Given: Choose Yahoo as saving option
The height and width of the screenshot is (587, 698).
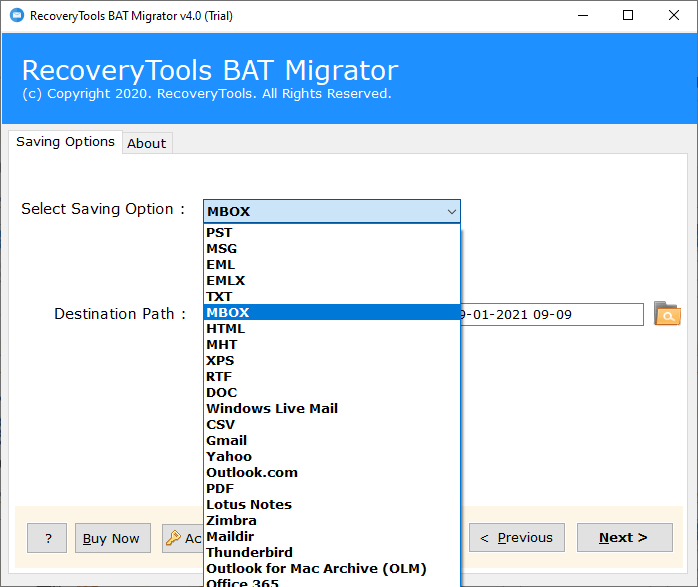Looking at the screenshot, I should tap(332, 457).
